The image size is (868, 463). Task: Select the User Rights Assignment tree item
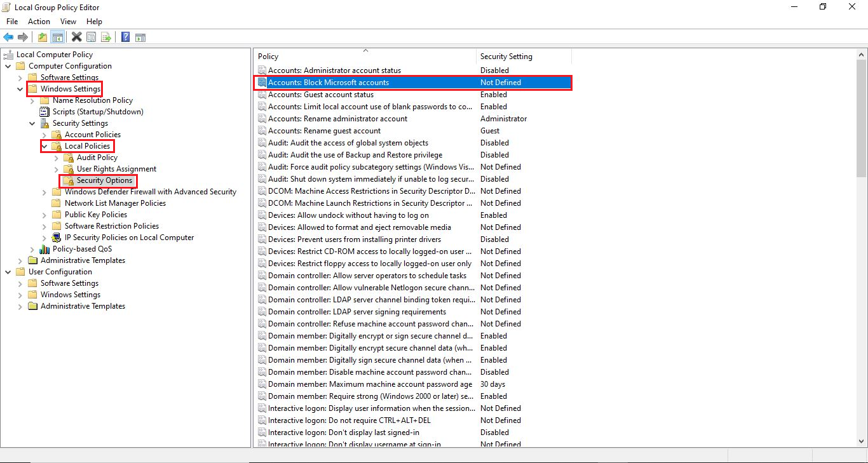coord(116,169)
